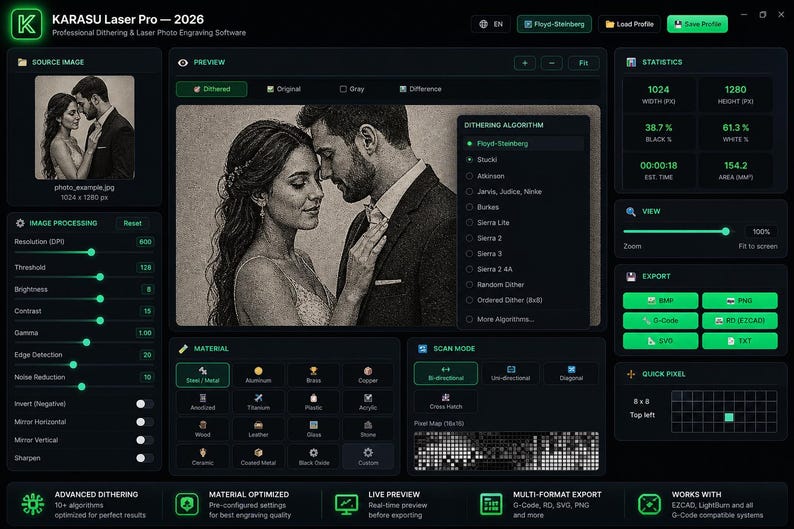Select Random Dither in algorithm list
The image size is (794, 529).
coord(524,284)
